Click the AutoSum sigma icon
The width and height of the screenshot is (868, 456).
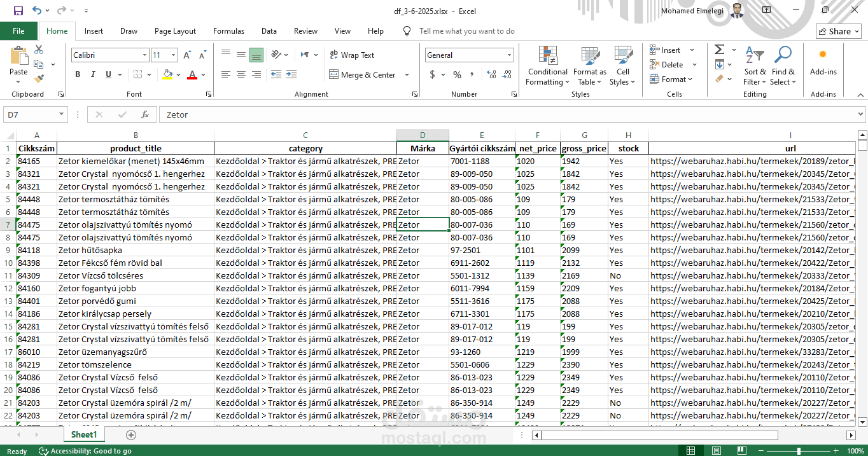(x=719, y=50)
